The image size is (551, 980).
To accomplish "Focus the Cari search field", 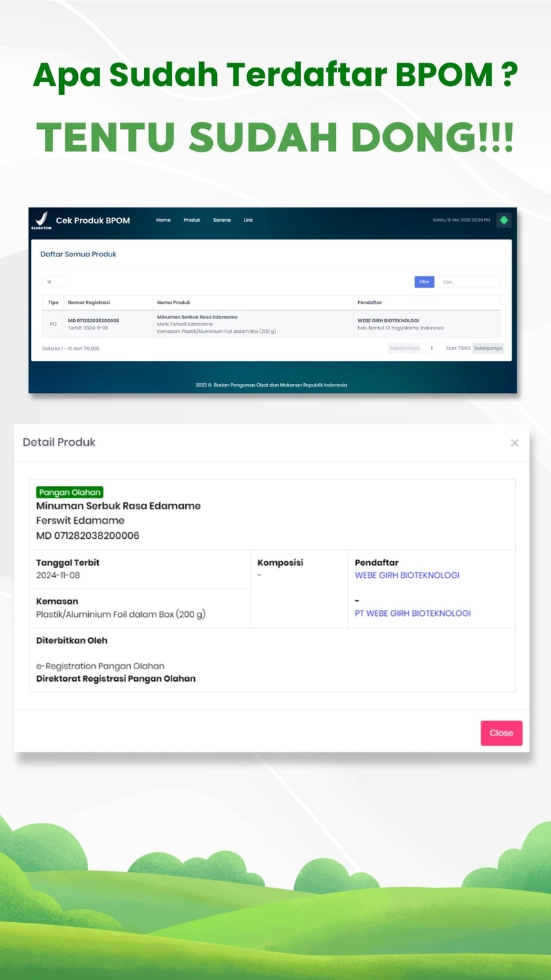I will coord(469,282).
